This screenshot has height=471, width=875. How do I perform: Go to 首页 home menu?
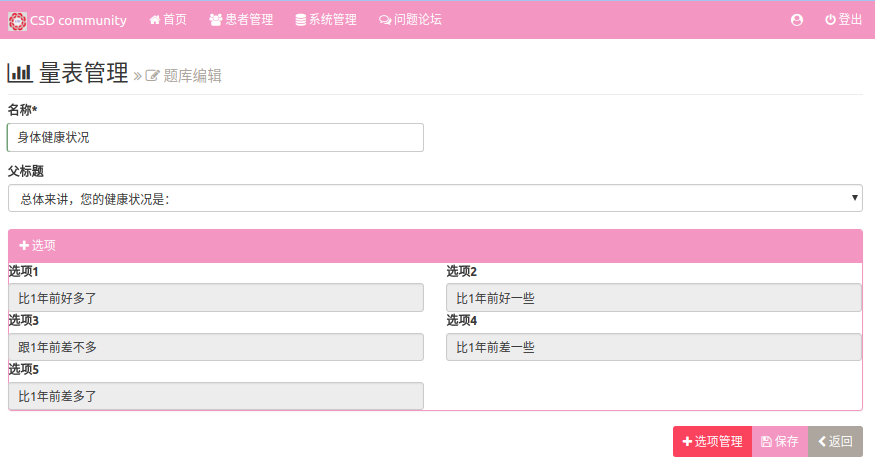click(x=167, y=20)
